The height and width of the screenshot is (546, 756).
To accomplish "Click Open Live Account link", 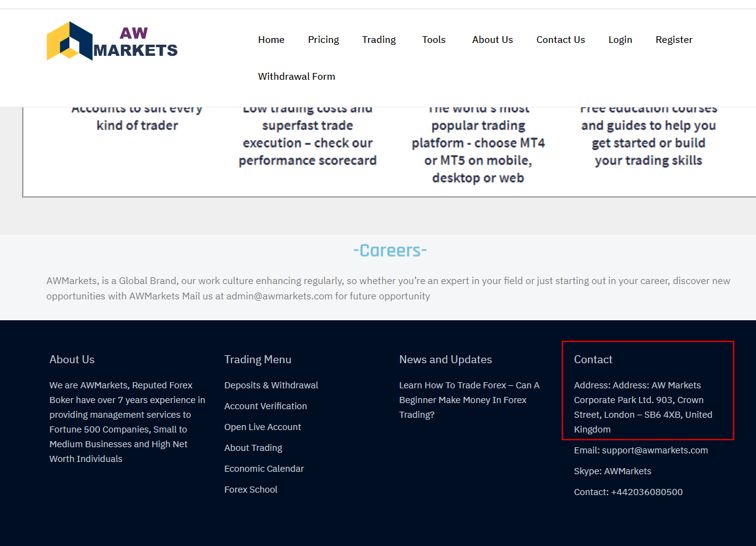I will [263, 427].
